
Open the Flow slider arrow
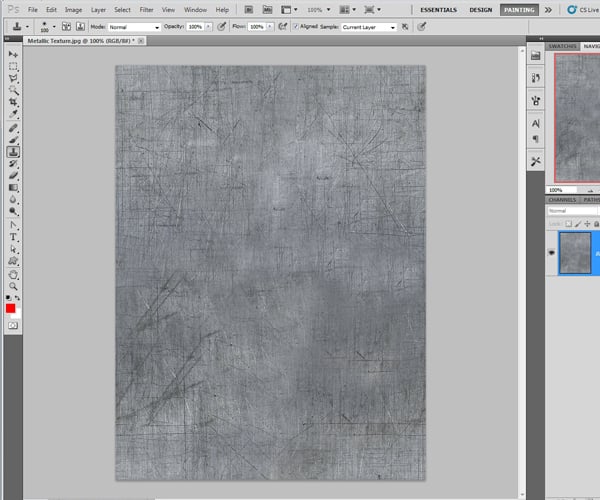(x=270, y=26)
